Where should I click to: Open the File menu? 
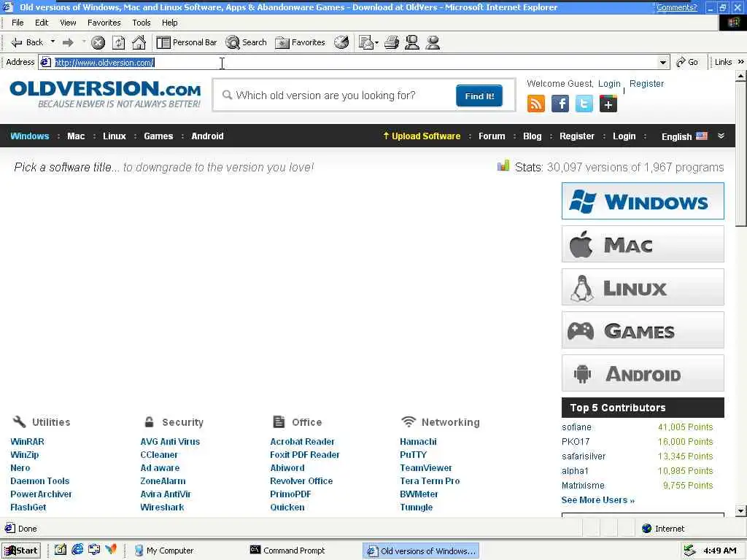(18, 23)
